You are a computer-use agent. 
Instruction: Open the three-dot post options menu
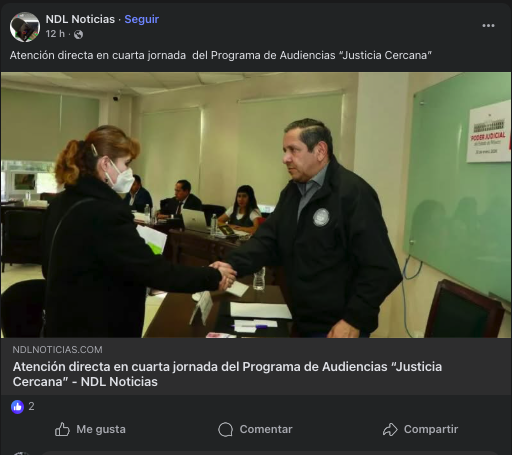point(488,26)
